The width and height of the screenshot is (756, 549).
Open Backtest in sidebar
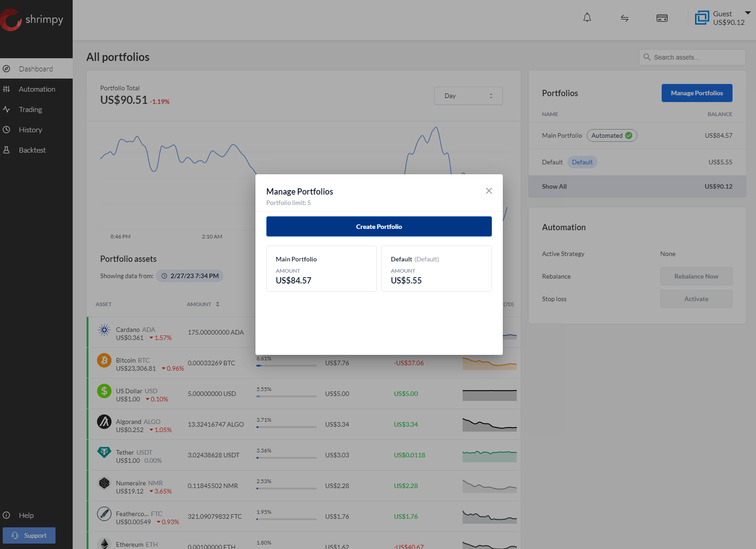[x=36, y=150]
